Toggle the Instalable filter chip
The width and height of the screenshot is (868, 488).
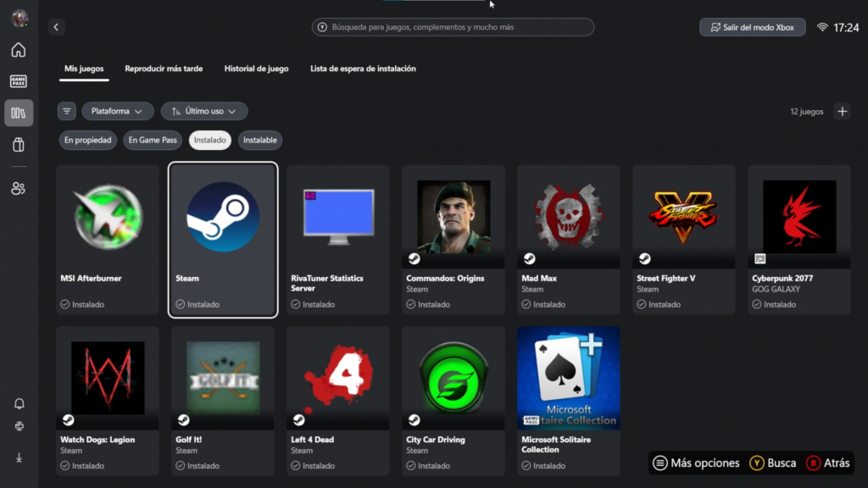coord(260,140)
